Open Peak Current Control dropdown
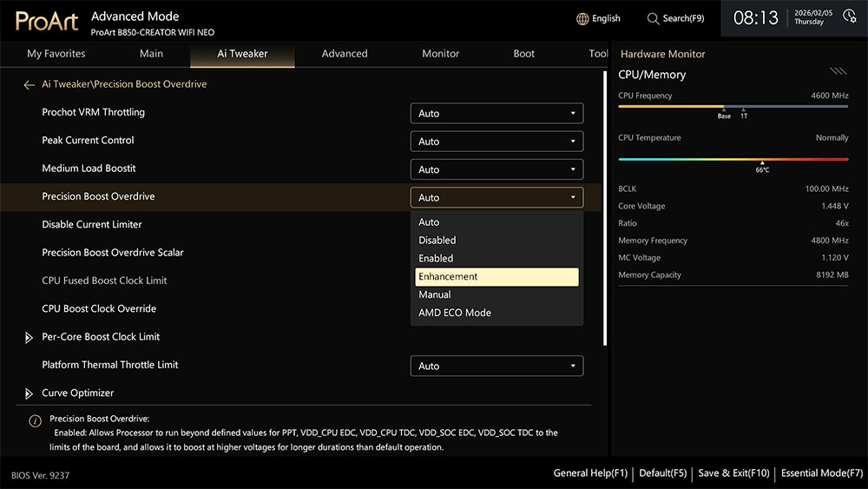The height and width of the screenshot is (489, 868). (x=496, y=142)
